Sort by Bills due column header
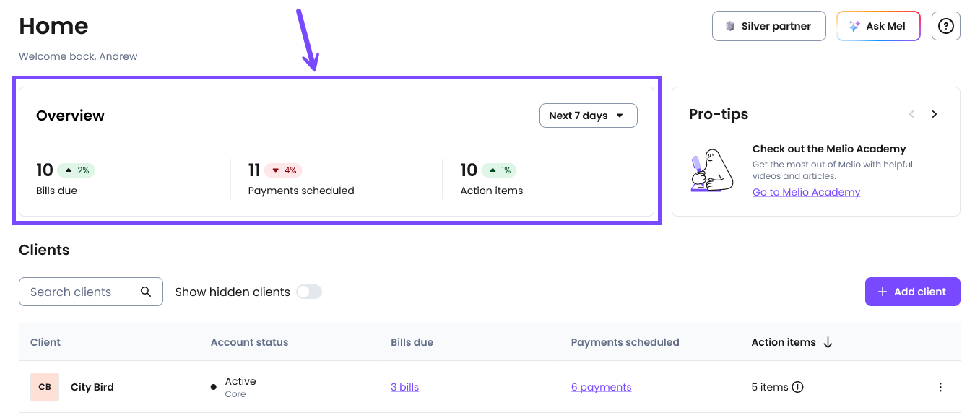Viewport: 980px width, 418px height. point(412,342)
